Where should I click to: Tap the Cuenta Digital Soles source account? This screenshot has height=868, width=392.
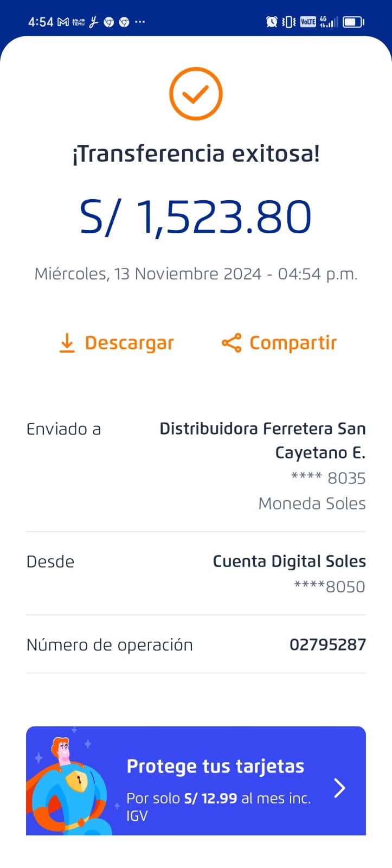tap(289, 561)
